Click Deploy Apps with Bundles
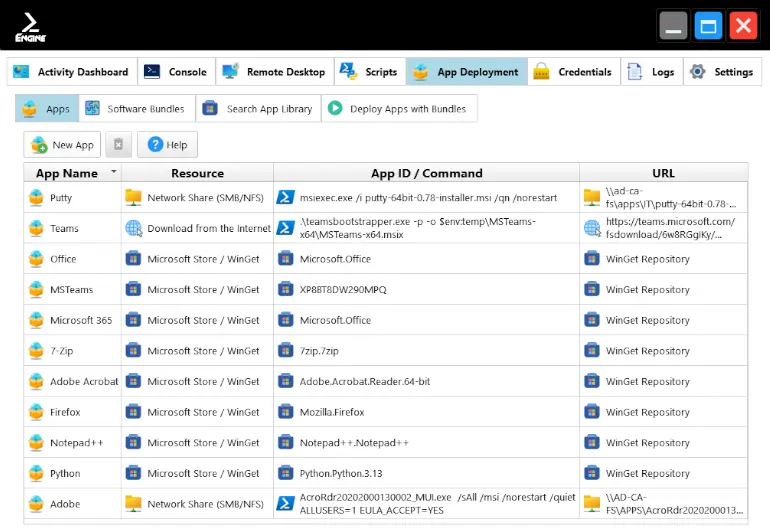Image resolution: width=770 pixels, height=532 pixels. point(398,109)
